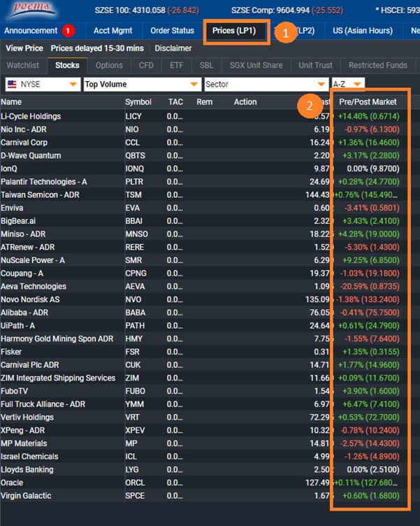
Task: Sort by the Name column header
Action: [x=11, y=102]
